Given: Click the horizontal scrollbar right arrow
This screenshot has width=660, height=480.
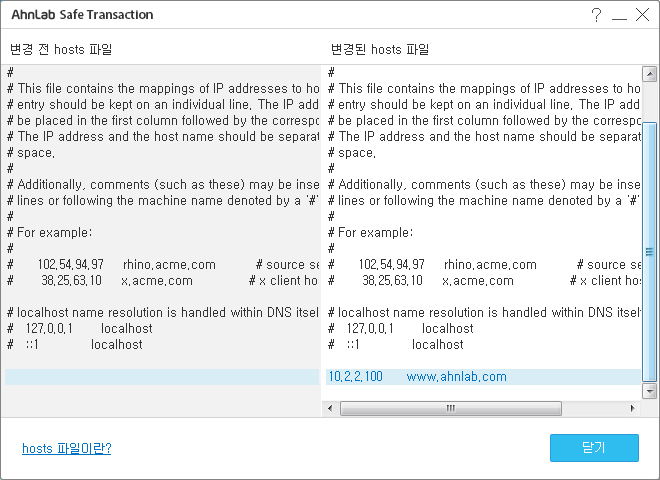Looking at the screenshot, I should [632, 408].
